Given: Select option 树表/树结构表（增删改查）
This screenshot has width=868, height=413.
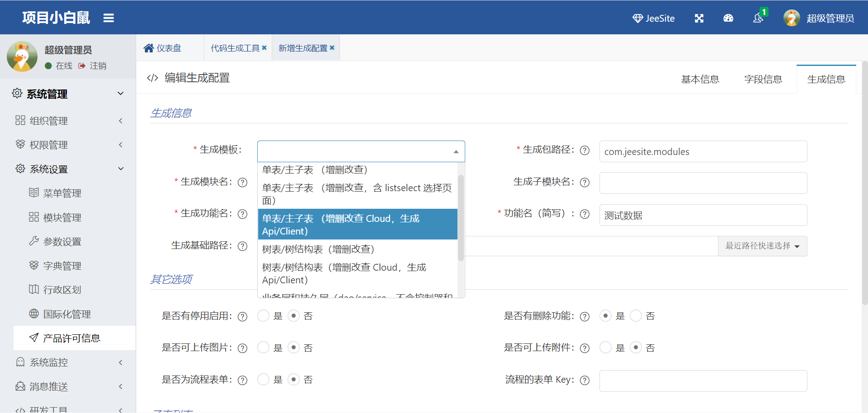Looking at the screenshot, I should [x=358, y=249].
